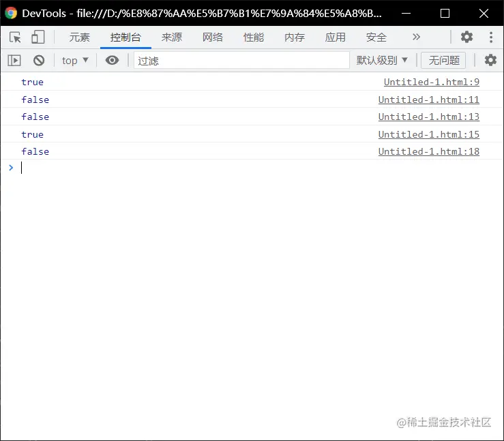This screenshot has width=504, height=441.
Task: Switch to the 应用 tab
Action: coord(336,37)
